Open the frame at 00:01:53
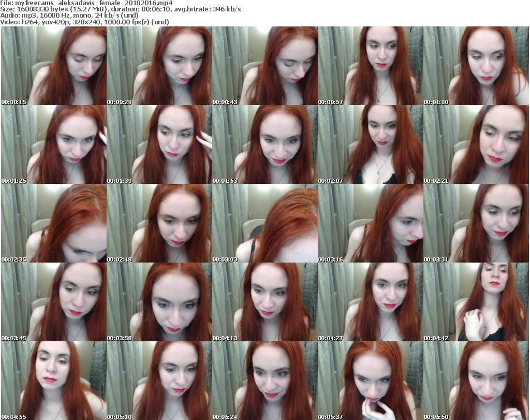This screenshot has height=420, width=530. (264, 144)
